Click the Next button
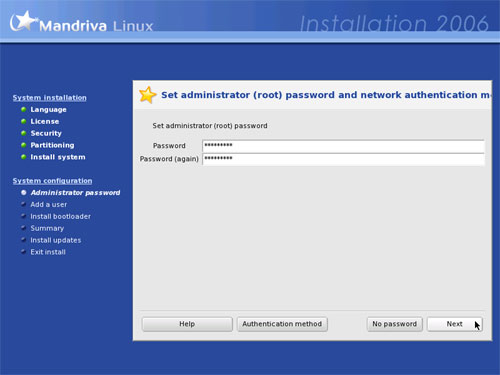500x375 pixels. click(x=455, y=324)
